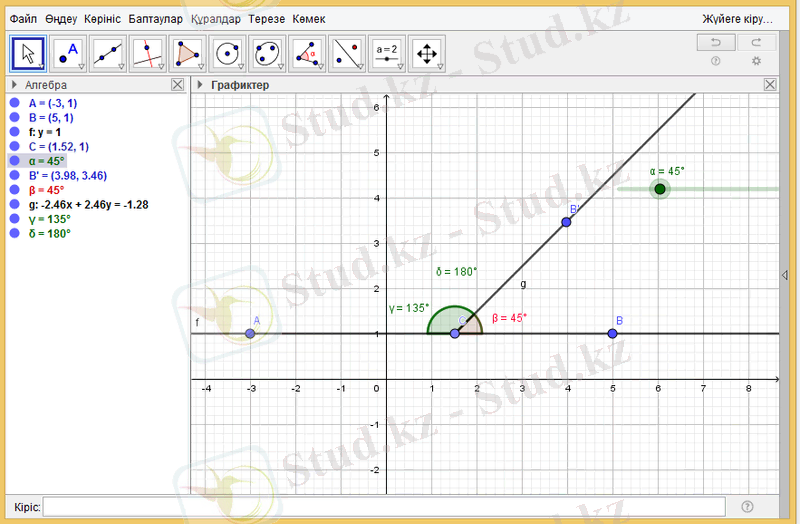Open the Өңдеу menu
Screen dimensions: 800x524
click(61, 19)
